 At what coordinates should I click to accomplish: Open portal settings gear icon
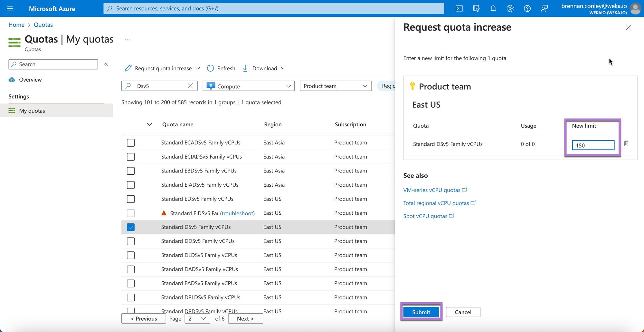(510, 9)
